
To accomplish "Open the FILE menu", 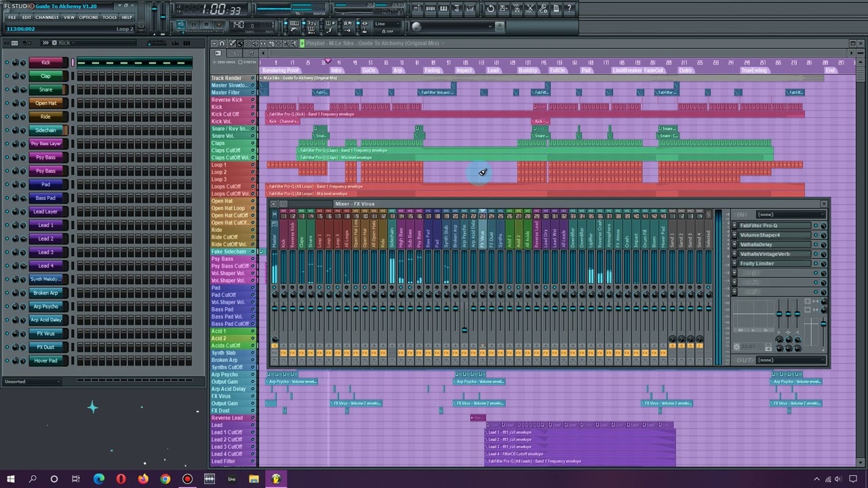I will click(x=12, y=17).
